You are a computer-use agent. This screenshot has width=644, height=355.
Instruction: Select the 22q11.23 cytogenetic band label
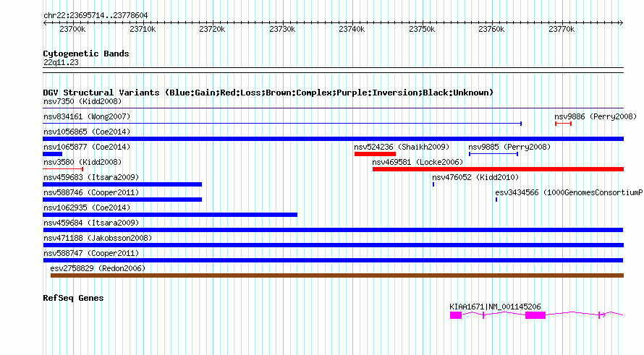[x=61, y=62]
